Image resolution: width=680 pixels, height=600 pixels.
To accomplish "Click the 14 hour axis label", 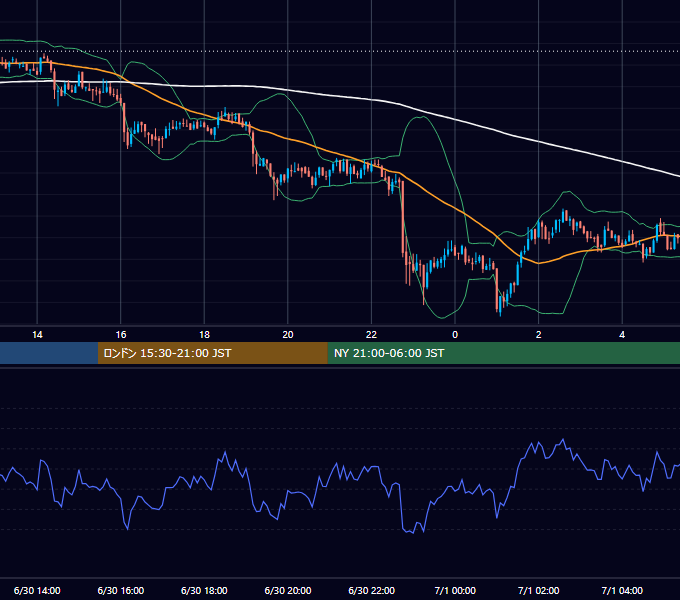I will (x=37, y=335).
